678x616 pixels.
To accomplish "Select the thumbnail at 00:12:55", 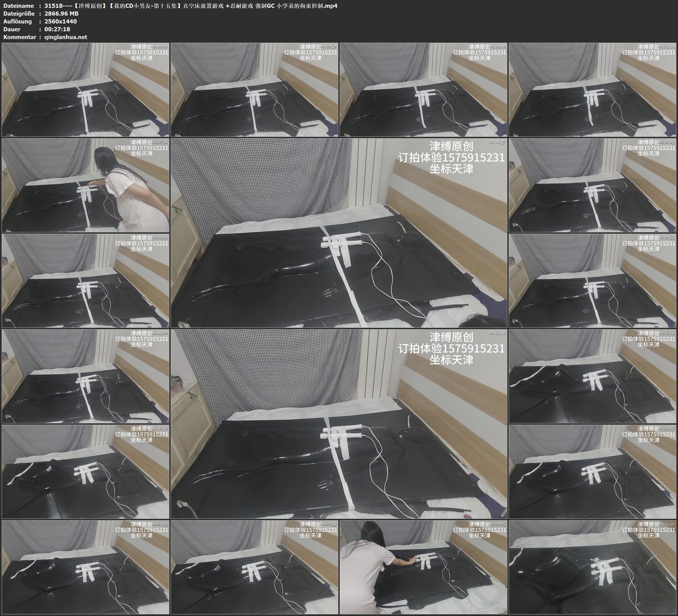I will pyautogui.click(x=593, y=280).
